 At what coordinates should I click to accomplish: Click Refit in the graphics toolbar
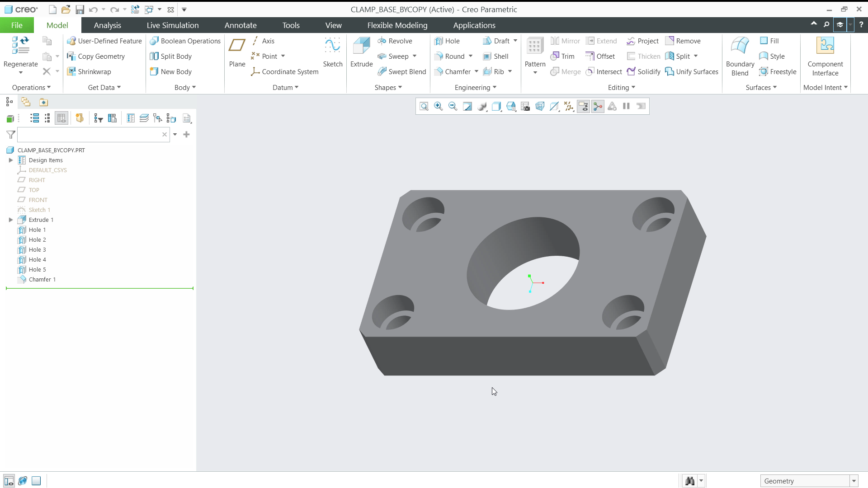[x=424, y=106]
